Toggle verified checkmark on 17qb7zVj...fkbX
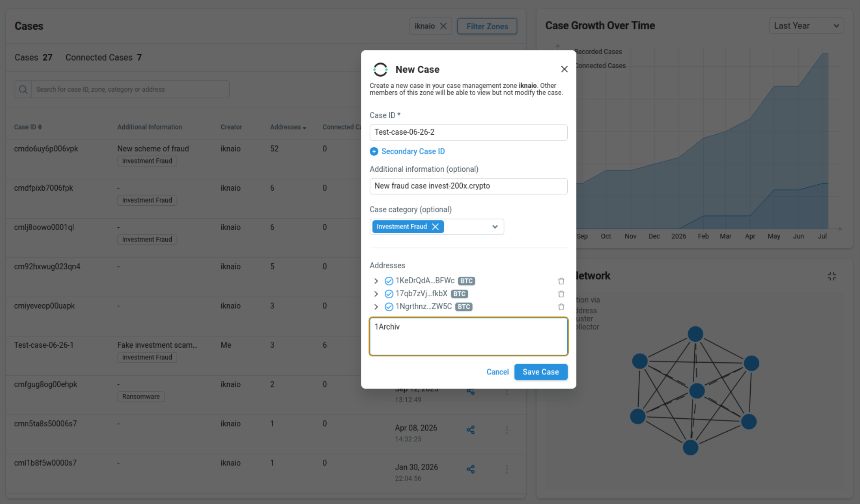 (x=389, y=294)
